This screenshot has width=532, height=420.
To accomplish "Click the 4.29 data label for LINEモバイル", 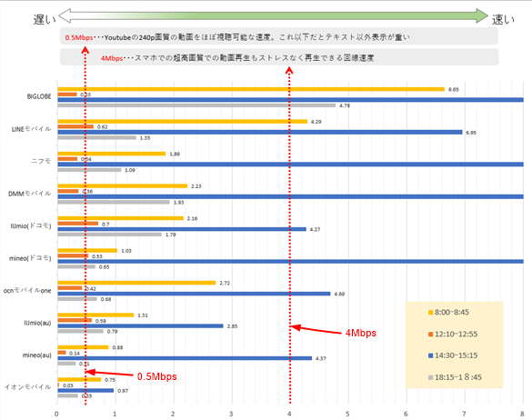I will (x=316, y=122).
